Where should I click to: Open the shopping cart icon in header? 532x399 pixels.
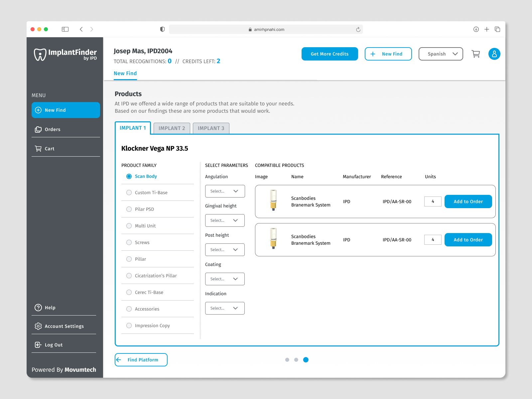476,54
